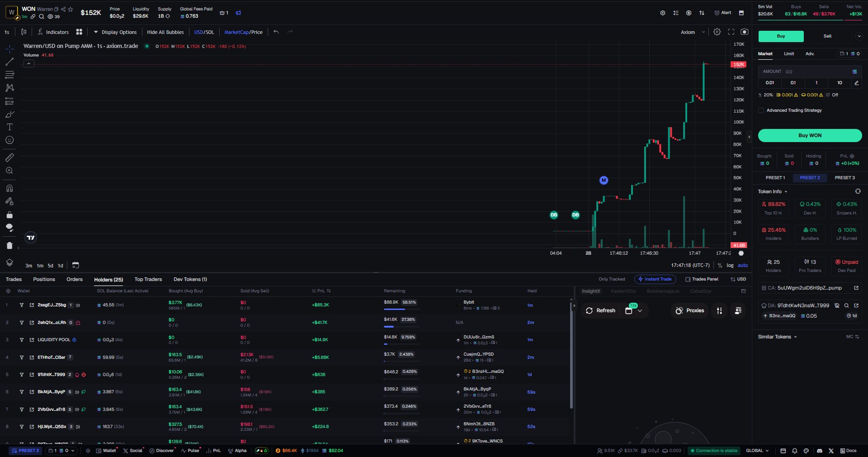Toggle Instant Trade mode
868x457 pixels.
coord(655,280)
